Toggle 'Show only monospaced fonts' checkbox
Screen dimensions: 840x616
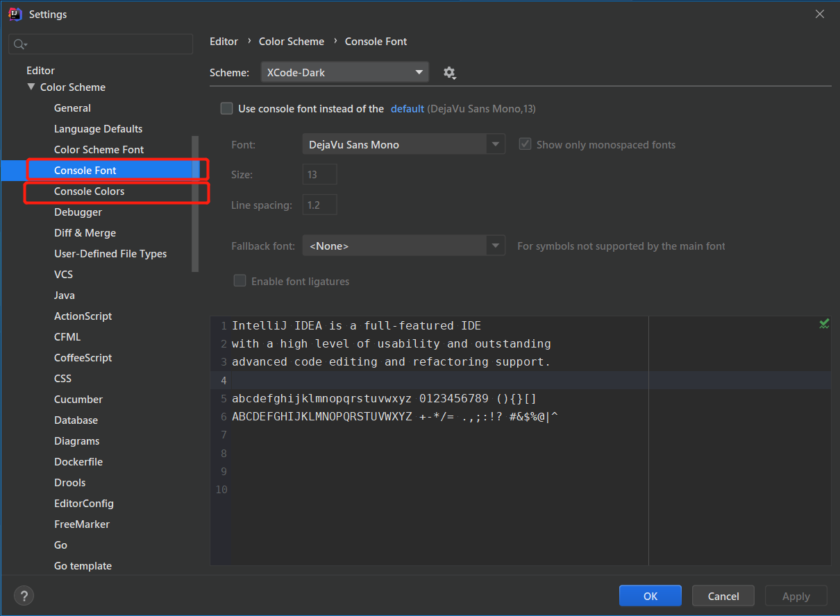coord(526,144)
